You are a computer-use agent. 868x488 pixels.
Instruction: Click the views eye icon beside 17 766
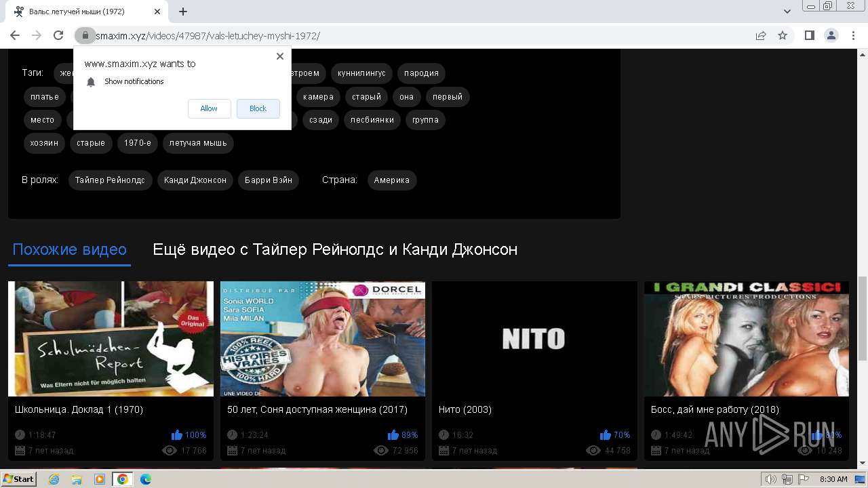click(169, 451)
